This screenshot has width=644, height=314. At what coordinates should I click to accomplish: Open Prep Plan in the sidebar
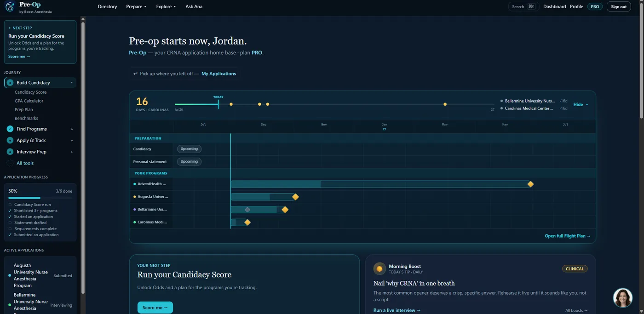(24, 109)
